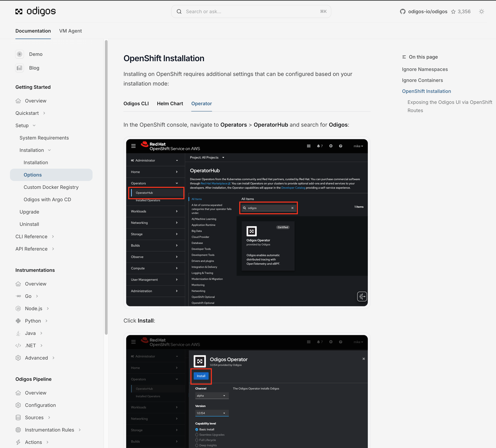This screenshot has width=496, height=448.
Task: Expand the Python section chevron
Action: (x=46, y=321)
